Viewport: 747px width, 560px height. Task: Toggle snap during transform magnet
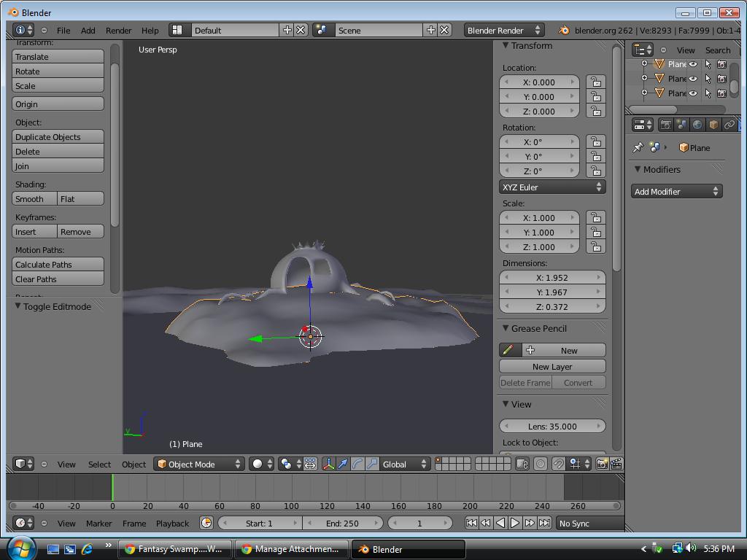(x=558, y=464)
